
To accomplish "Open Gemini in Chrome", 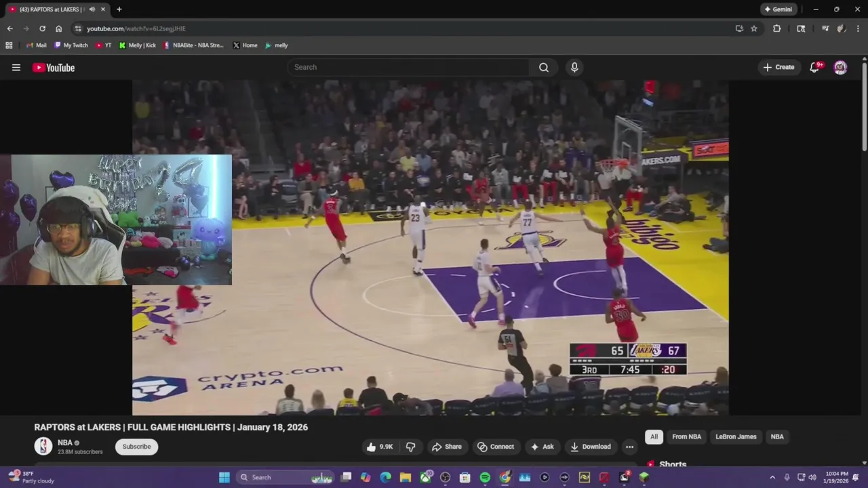I will 778,9.
